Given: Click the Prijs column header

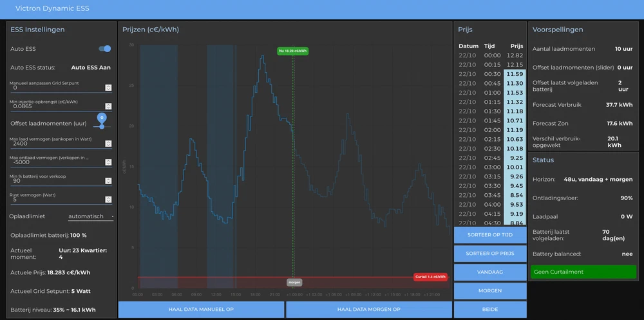Looking at the screenshot, I should pos(516,46).
